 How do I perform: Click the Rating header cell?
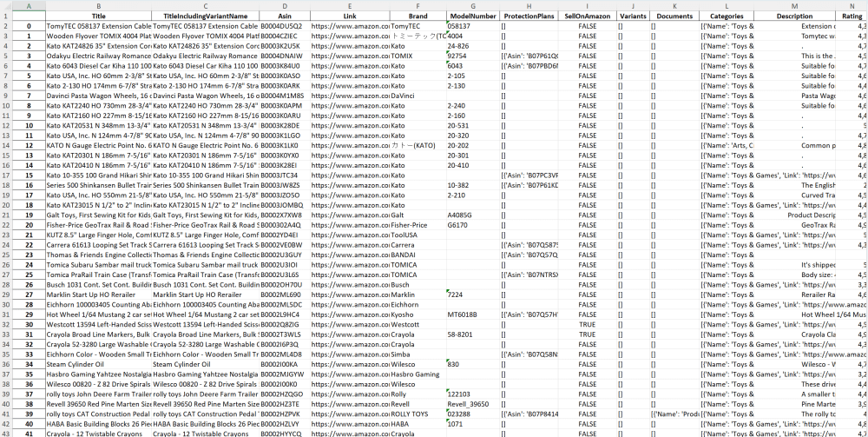852,16
